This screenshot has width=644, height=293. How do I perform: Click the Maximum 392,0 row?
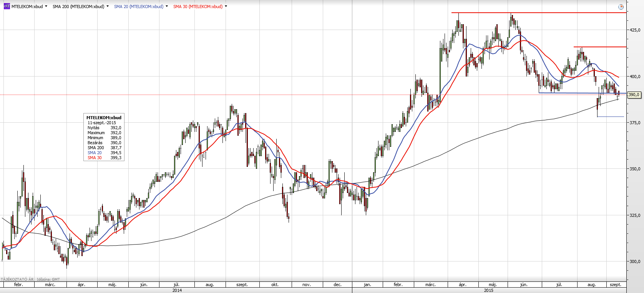tap(104, 133)
